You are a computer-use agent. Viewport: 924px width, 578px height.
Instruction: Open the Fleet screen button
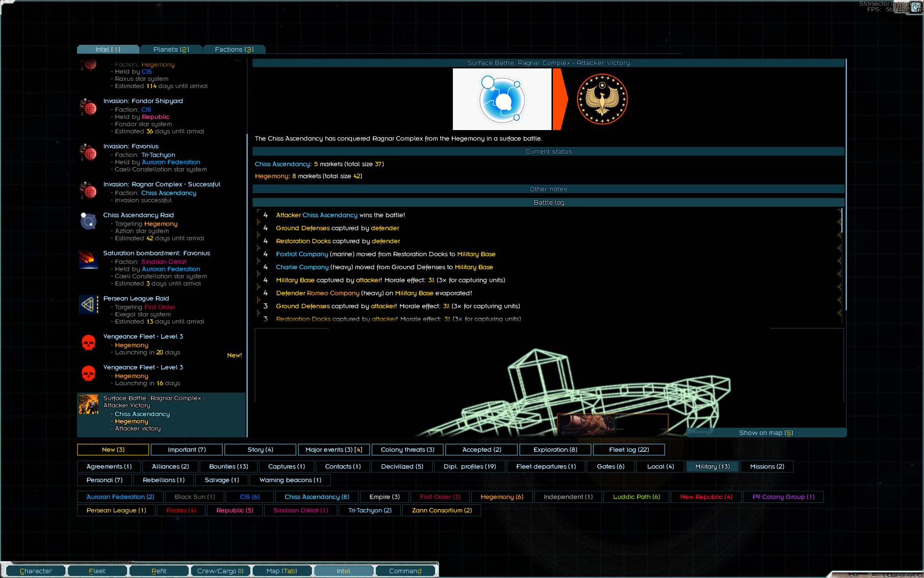97,571
